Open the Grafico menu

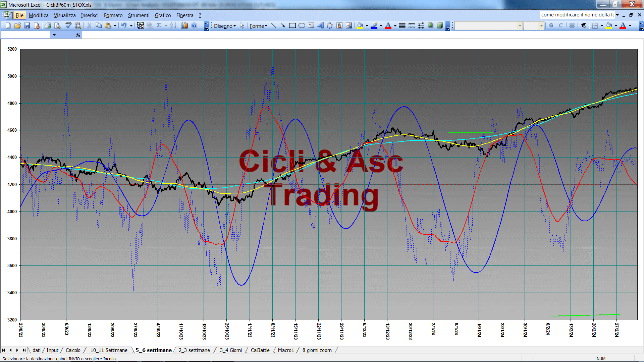click(163, 15)
